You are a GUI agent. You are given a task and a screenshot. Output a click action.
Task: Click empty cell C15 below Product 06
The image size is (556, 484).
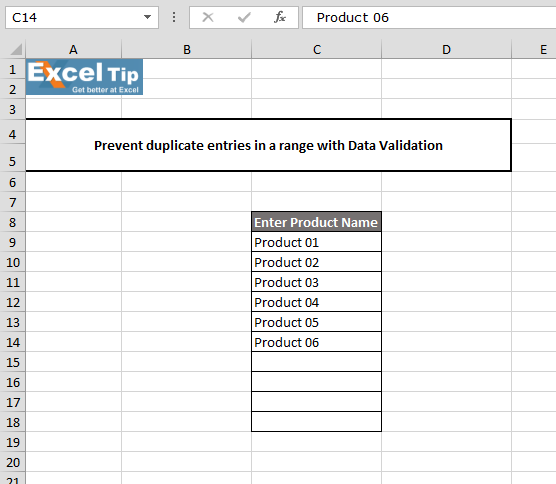pyautogui.click(x=317, y=362)
